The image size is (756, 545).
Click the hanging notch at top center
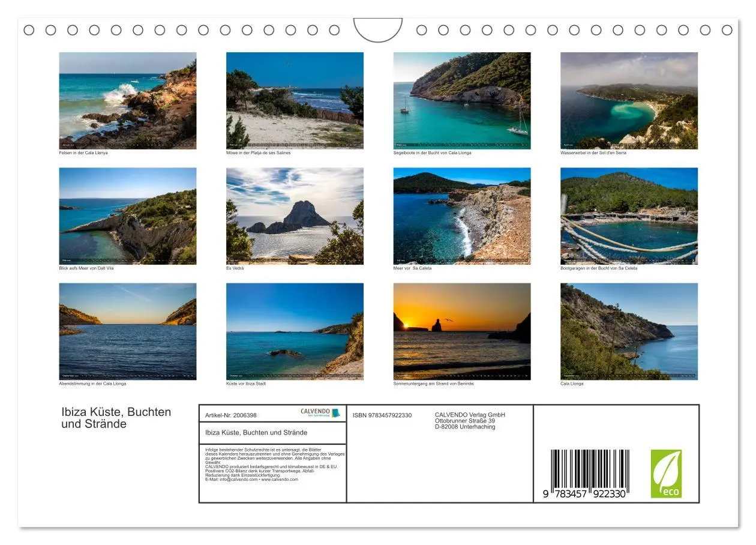coord(378,29)
